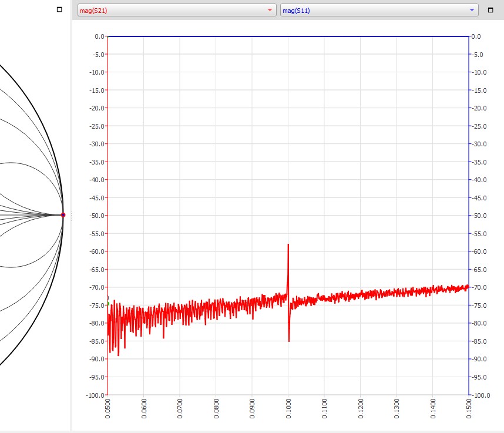The height and width of the screenshot is (433, 504).
Task: Click the right axis -25.0 label
Action: [479, 126]
